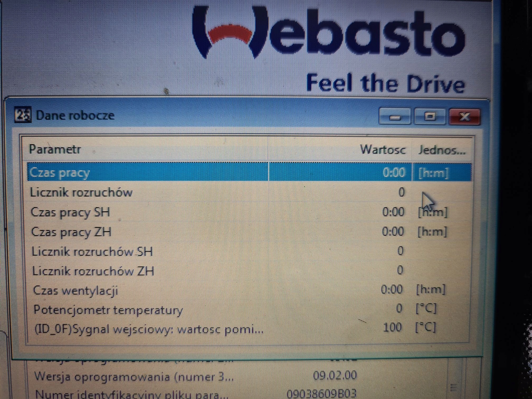Select the Licznik rozruchów ZH row
Viewport: 532px width, 399px height.
93,271
